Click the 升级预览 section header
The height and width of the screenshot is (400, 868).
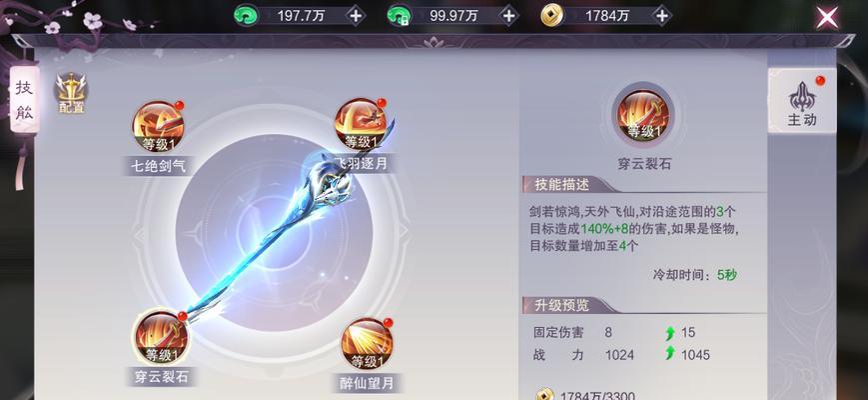(562, 305)
